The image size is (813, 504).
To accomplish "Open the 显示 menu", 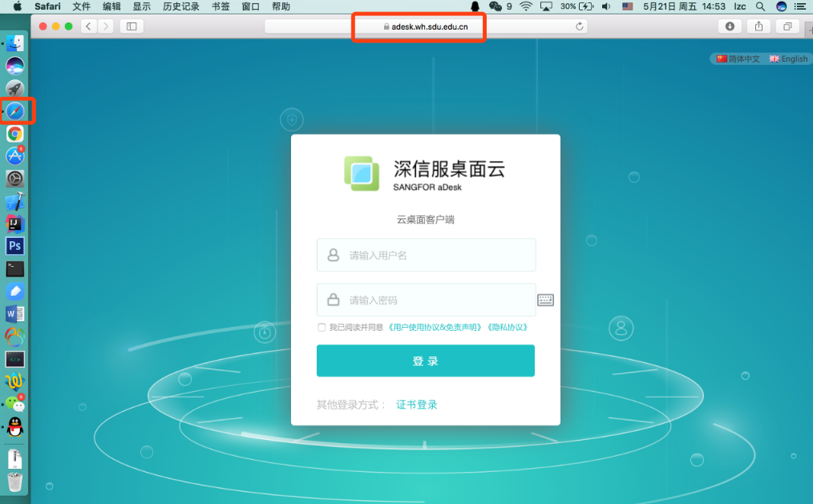I will [x=142, y=6].
